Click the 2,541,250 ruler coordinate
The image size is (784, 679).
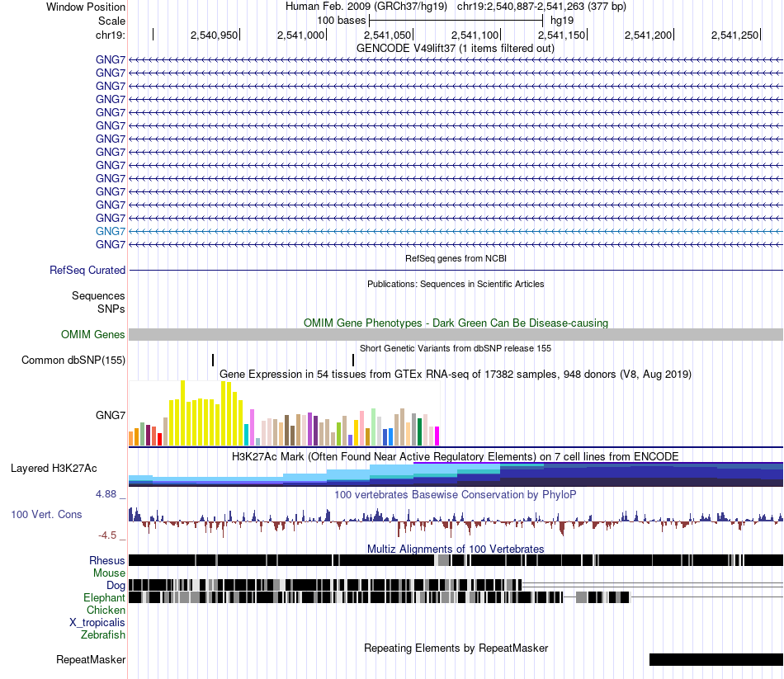(x=735, y=35)
